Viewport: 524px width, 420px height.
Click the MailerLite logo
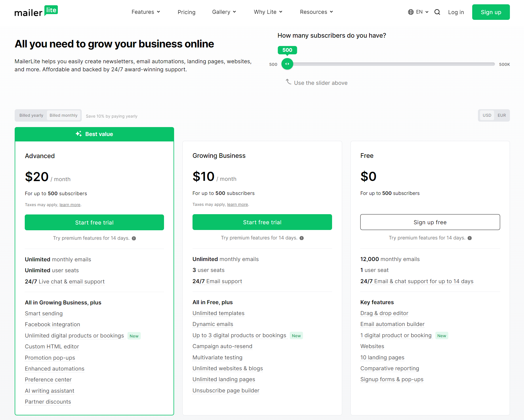click(36, 11)
